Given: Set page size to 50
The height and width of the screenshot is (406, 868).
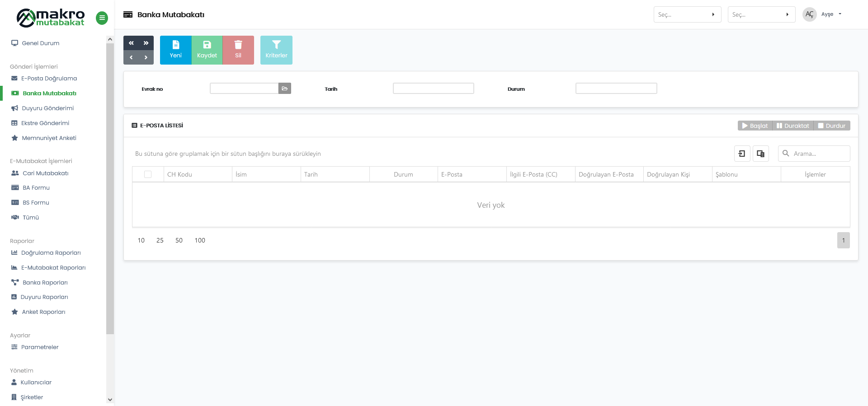Looking at the screenshot, I should pyautogui.click(x=179, y=240).
